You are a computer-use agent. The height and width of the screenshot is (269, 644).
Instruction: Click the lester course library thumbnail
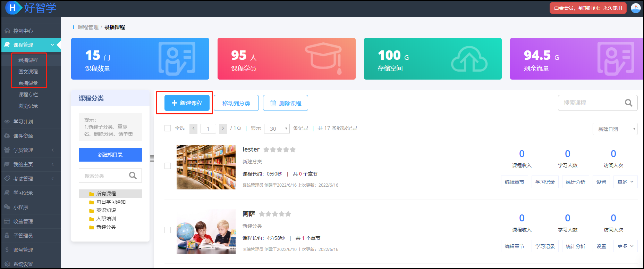click(x=206, y=167)
